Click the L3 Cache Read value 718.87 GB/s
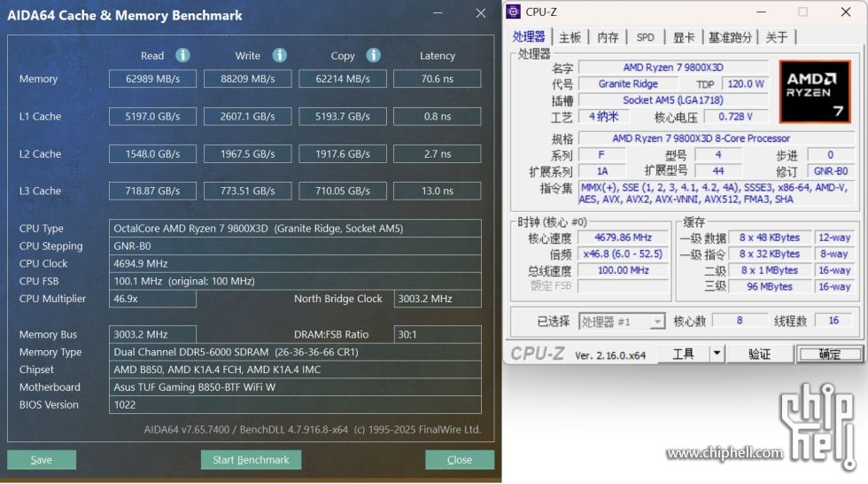Screen dimensions: 868x484 point(152,191)
